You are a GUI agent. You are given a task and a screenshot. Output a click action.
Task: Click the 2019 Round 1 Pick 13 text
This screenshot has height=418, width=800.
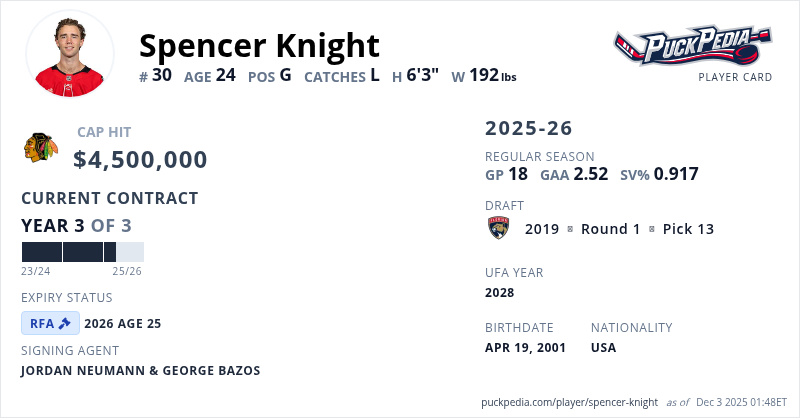(619, 229)
